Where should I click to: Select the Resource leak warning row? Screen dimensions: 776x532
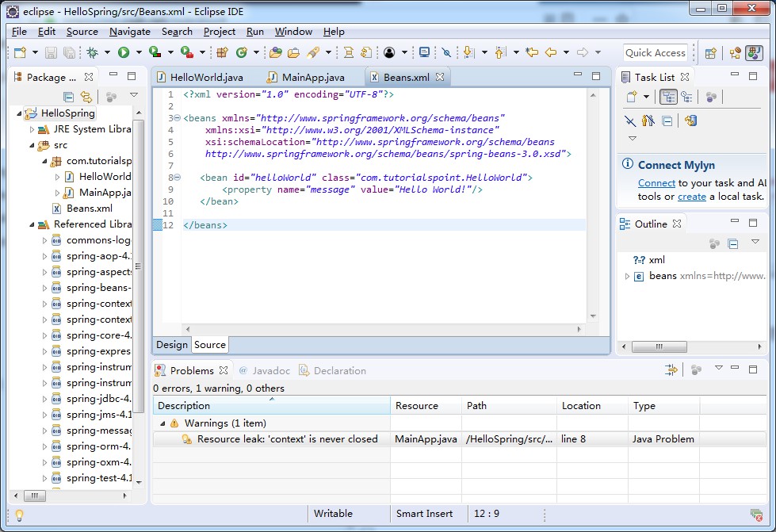tap(459, 439)
